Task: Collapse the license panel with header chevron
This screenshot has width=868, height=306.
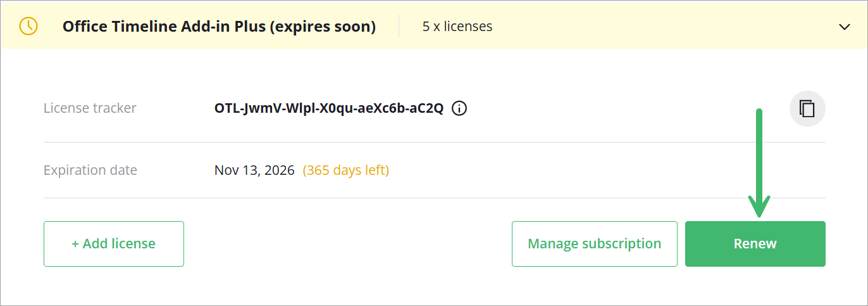Action: pyautogui.click(x=844, y=27)
